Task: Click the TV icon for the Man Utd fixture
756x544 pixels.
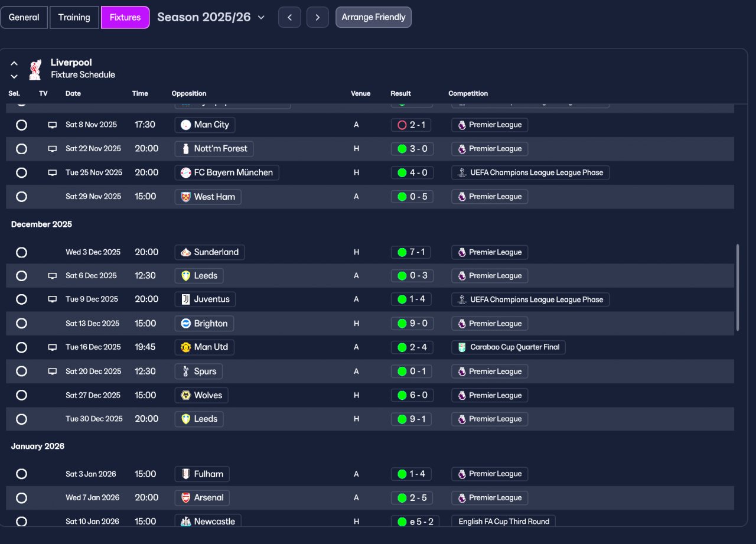Action: [x=53, y=347]
